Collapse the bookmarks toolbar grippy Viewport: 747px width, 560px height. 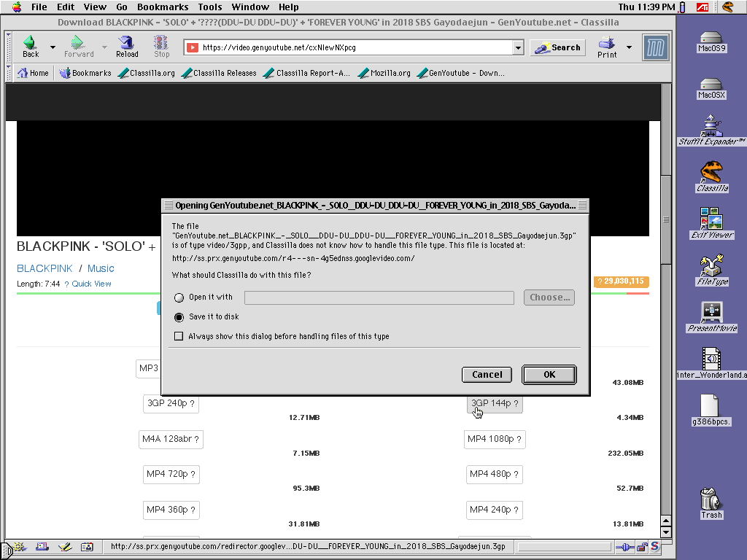[8, 73]
